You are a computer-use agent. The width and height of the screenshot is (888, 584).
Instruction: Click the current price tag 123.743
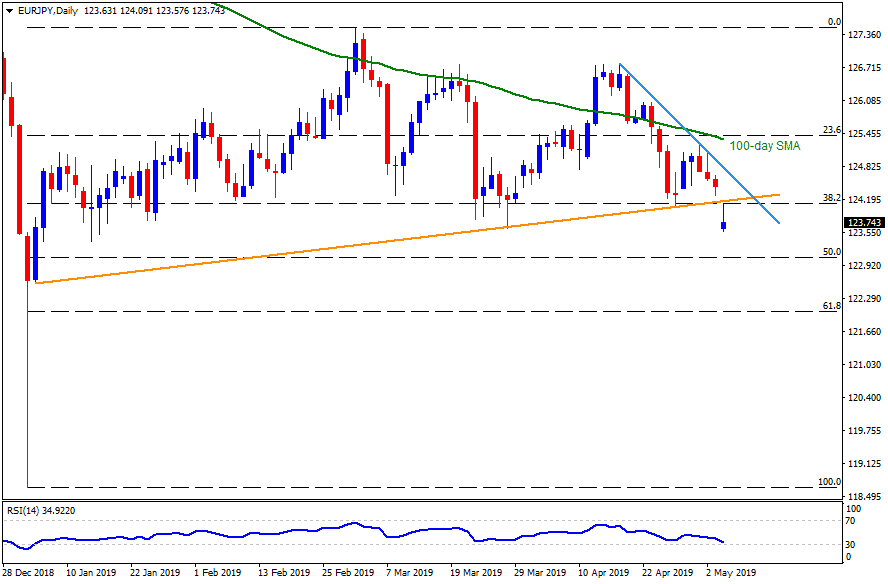[865, 222]
